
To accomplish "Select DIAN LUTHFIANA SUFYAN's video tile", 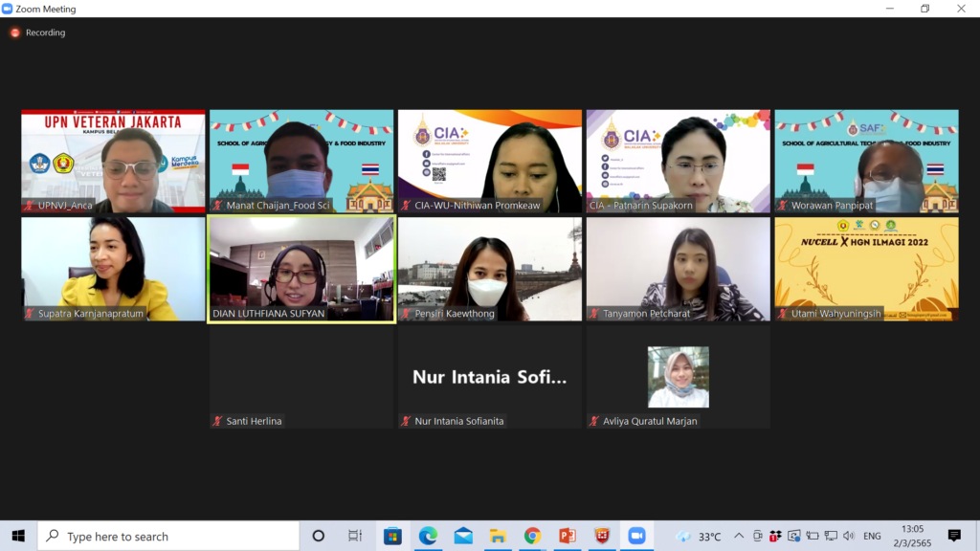I will pyautogui.click(x=301, y=269).
